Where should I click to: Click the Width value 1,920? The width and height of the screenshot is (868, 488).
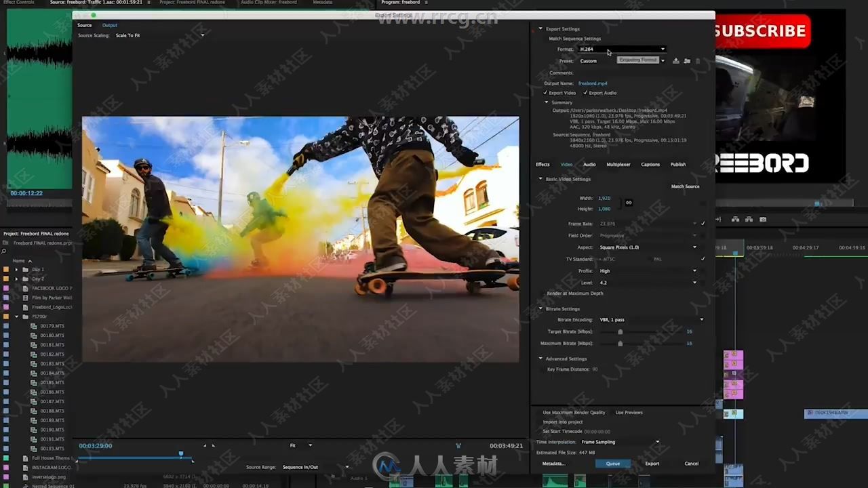click(x=604, y=198)
